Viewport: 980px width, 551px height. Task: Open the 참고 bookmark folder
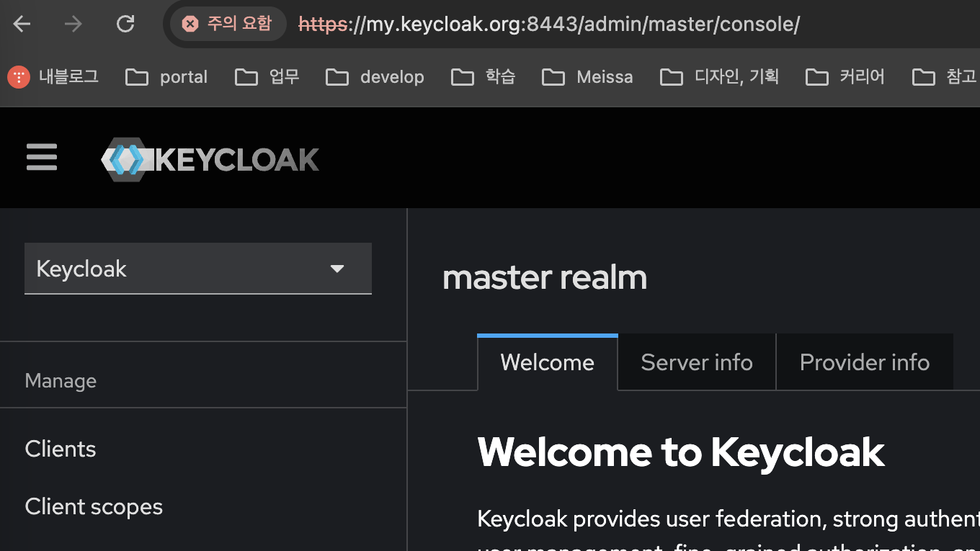(x=944, y=77)
